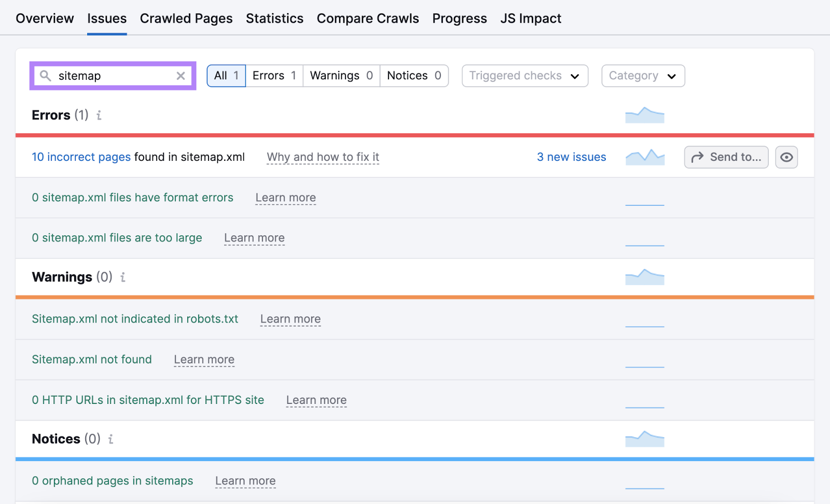
Task: Open Why and how to fix it
Action: [x=322, y=157]
